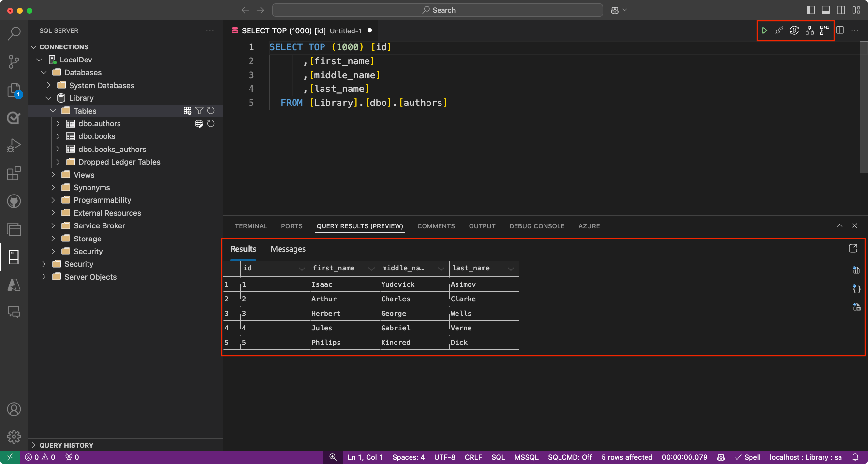
Task: Open the first_name column header dropdown
Action: 371,269
